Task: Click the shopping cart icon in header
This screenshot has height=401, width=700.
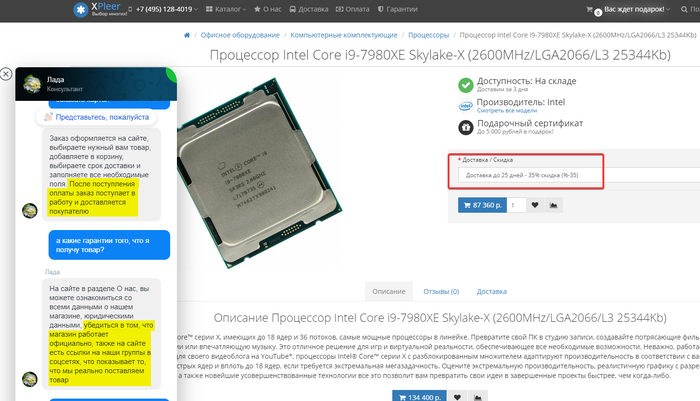Action: (589, 9)
